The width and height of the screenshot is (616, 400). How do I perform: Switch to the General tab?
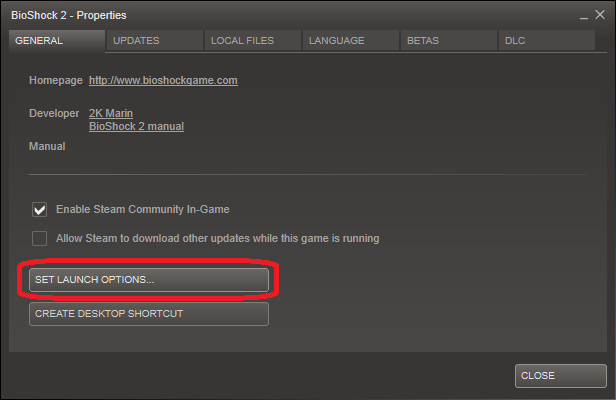(57, 40)
